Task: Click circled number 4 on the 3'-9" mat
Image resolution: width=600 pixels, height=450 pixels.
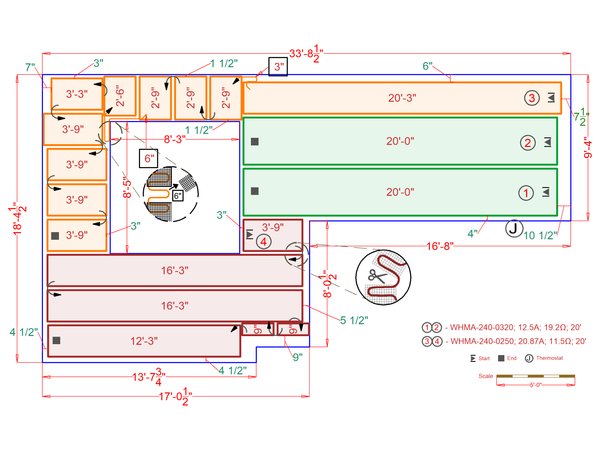Action: pos(263,241)
